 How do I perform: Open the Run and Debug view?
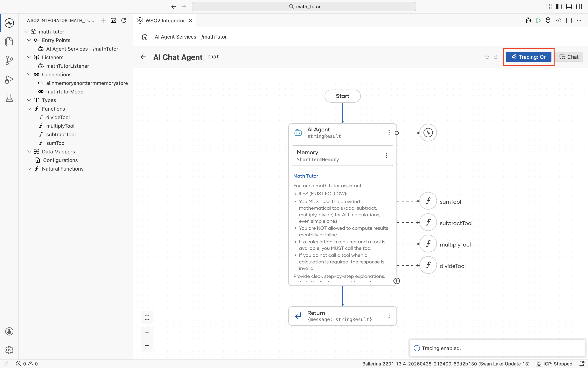(x=9, y=79)
